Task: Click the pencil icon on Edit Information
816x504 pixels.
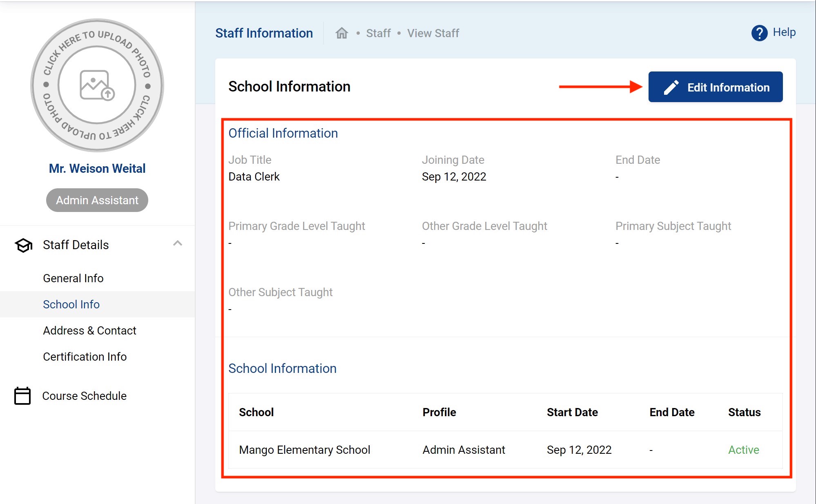Action: [x=671, y=87]
